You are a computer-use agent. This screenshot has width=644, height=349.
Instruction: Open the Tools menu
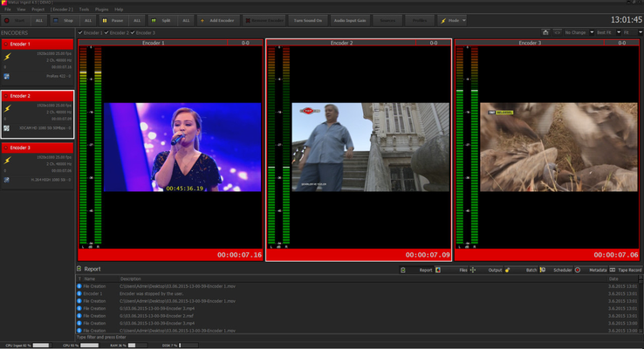coord(84,9)
